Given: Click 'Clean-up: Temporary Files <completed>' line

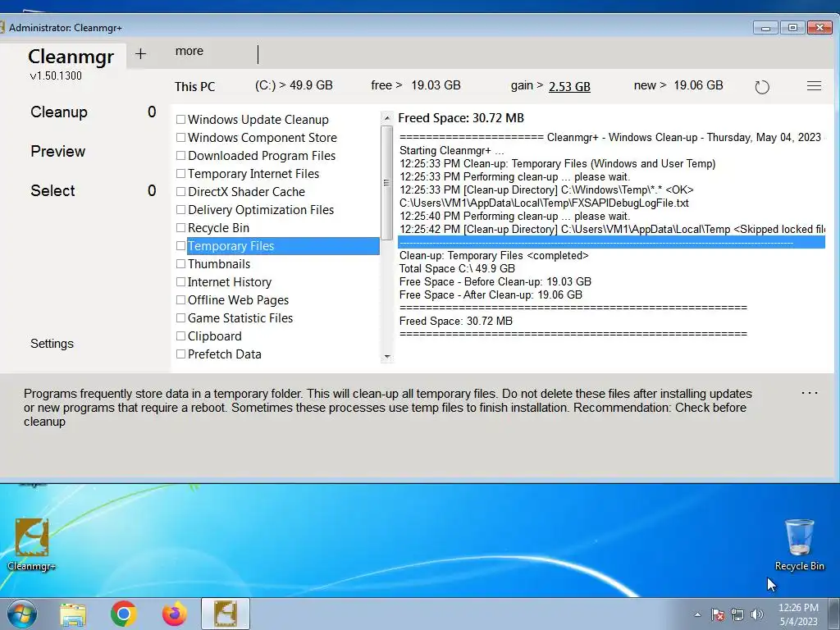Looking at the screenshot, I should click(x=494, y=256).
